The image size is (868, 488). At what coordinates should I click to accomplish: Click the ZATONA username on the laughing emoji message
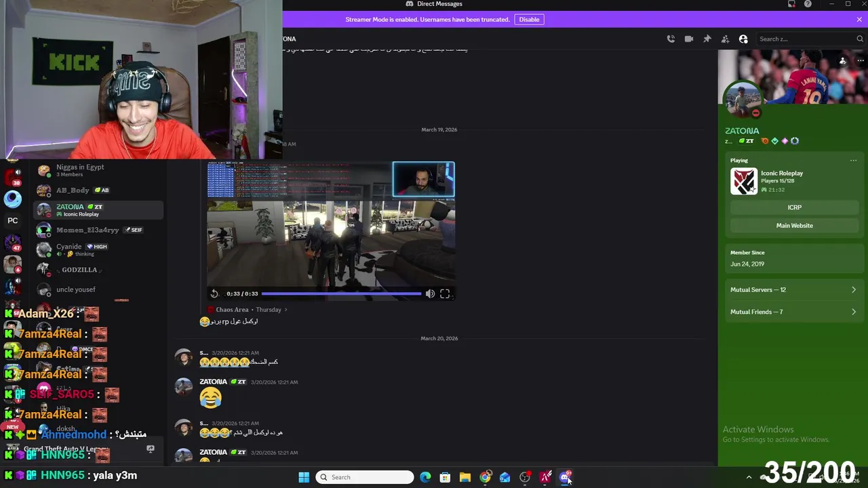click(x=213, y=382)
